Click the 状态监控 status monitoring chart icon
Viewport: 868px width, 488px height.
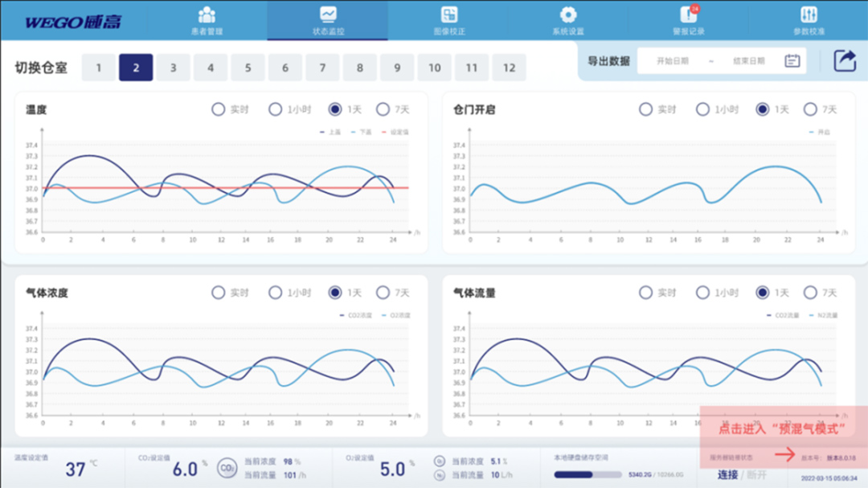328,15
